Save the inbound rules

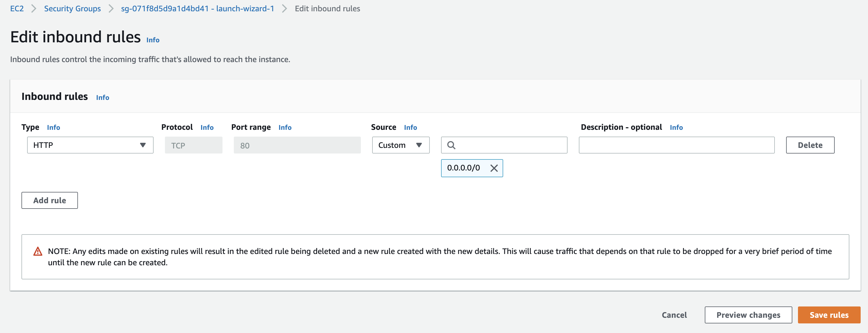pyautogui.click(x=828, y=315)
